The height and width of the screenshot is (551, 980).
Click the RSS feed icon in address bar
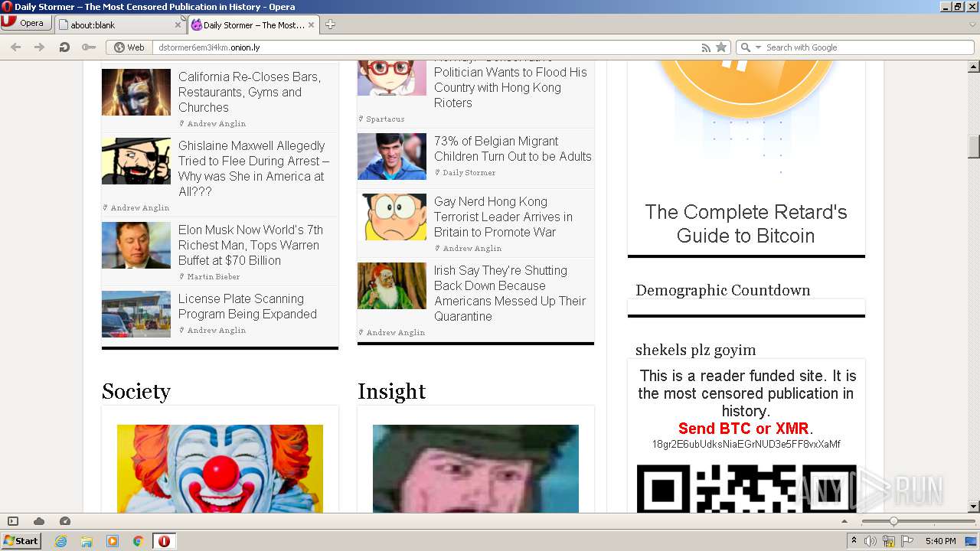pyautogui.click(x=706, y=47)
